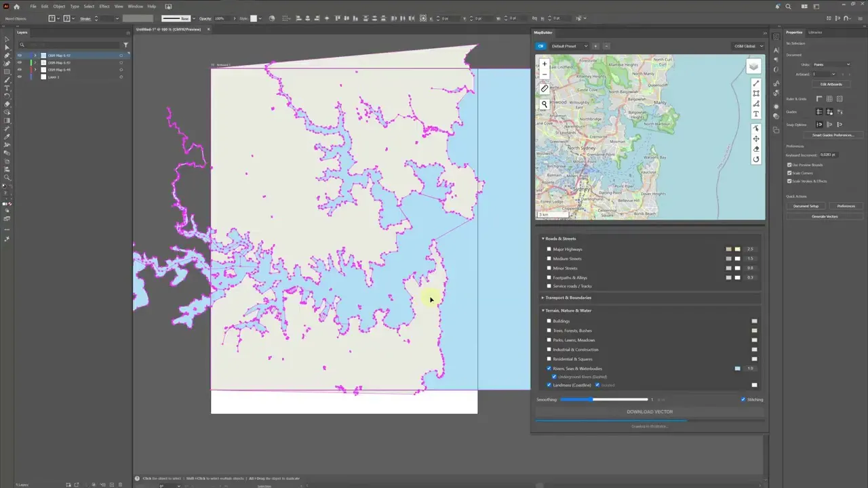Image resolution: width=868 pixels, height=488 pixels.
Task: Click the Illustrator Home icon
Action: [x=16, y=6]
